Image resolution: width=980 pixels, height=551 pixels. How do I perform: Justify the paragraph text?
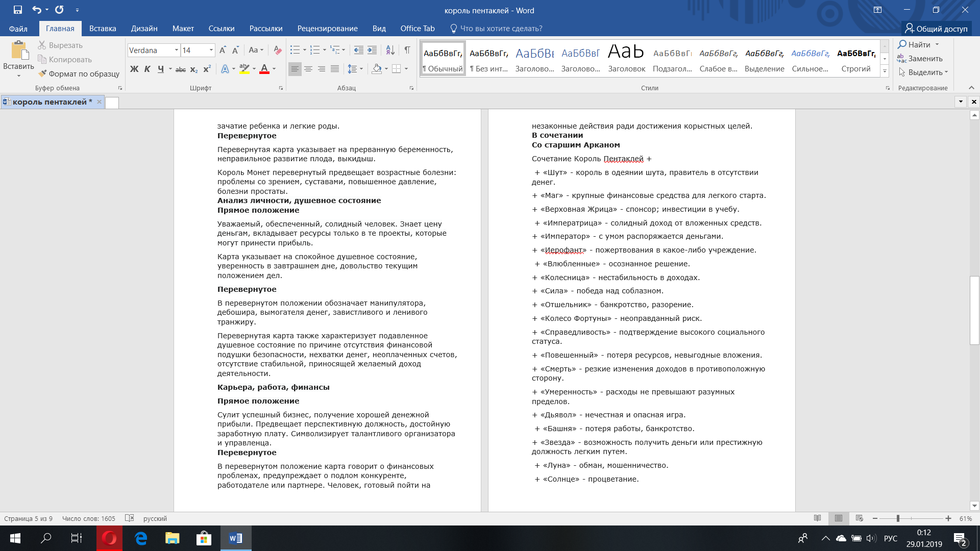(x=335, y=69)
